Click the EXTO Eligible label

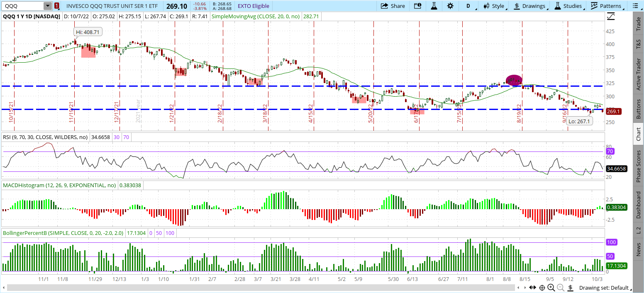253,6
